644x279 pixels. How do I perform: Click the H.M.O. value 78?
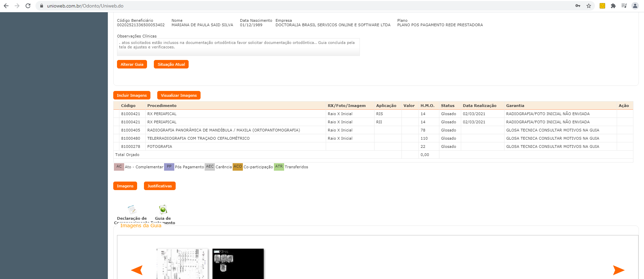coord(423,130)
